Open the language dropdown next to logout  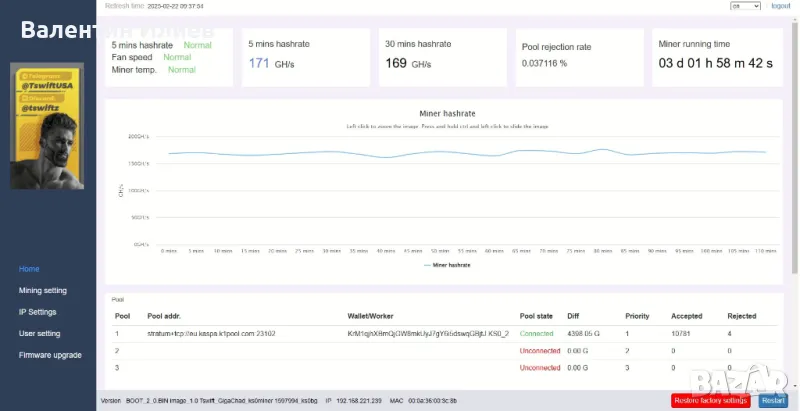[x=745, y=6]
